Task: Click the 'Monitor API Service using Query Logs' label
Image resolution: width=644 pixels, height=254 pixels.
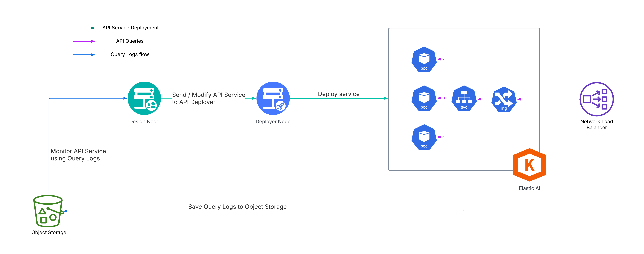Action: point(78,155)
